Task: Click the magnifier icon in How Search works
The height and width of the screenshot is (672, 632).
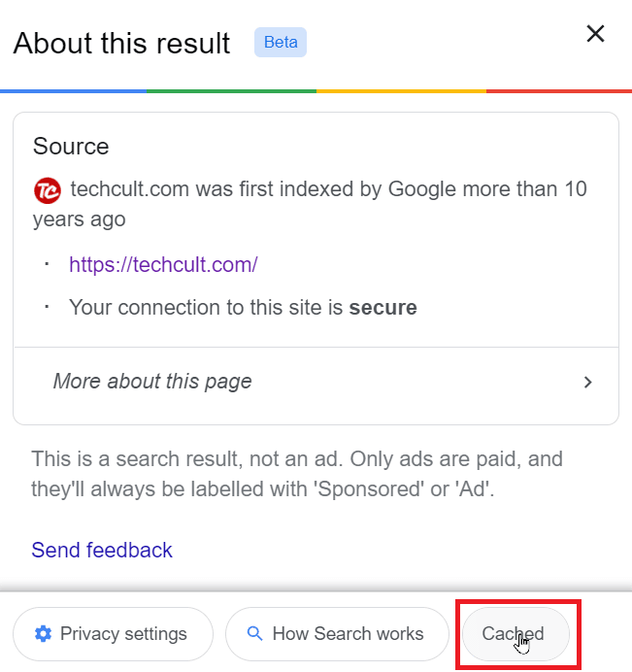Action: point(255,633)
